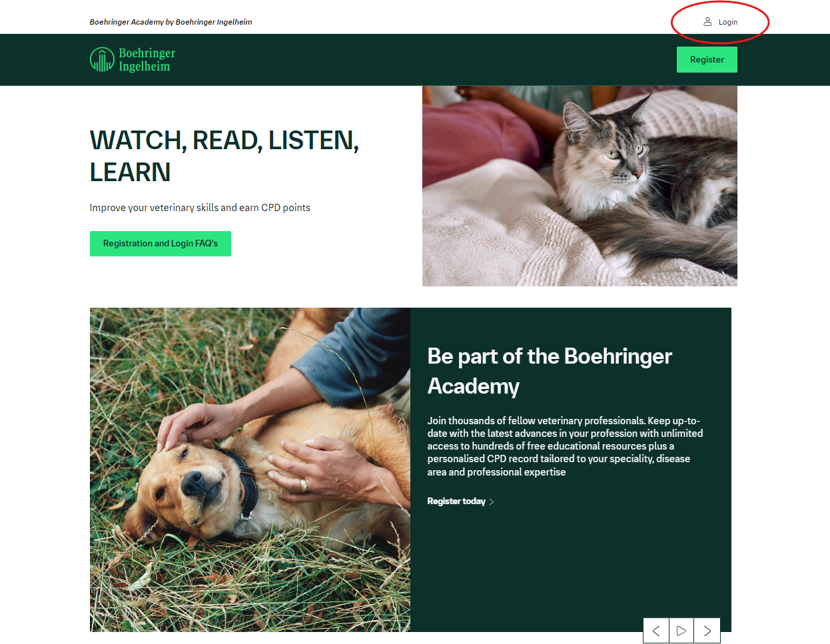Viewport: 830px width, 644px height.
Task: Click the Boehringer Ingelheim logo emblem
Action: pos(102,59)
